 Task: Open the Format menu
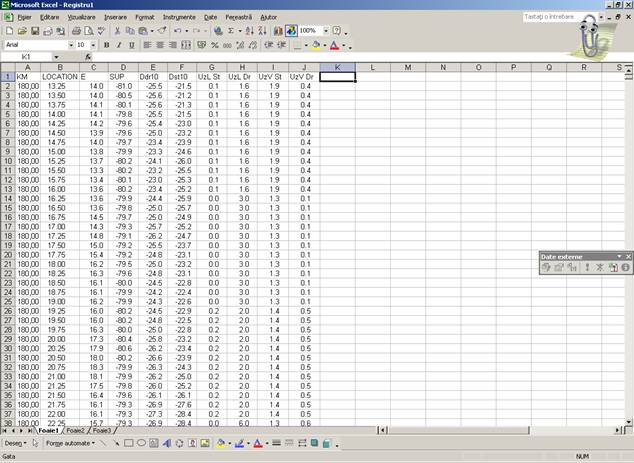(144, 17)
